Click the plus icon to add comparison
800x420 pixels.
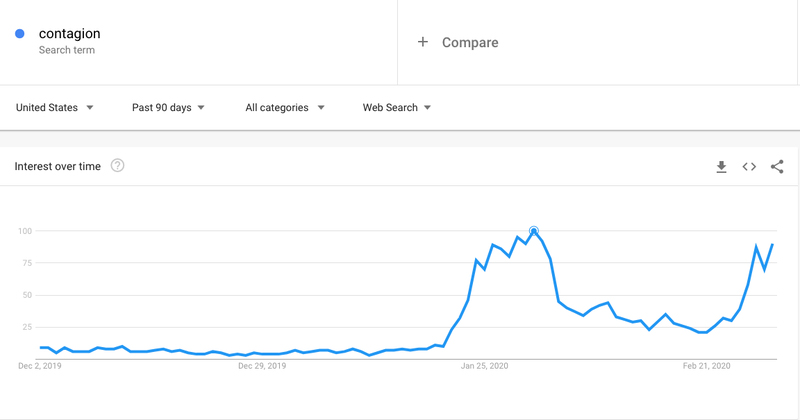pyautogui.click(x=423, y=42)
